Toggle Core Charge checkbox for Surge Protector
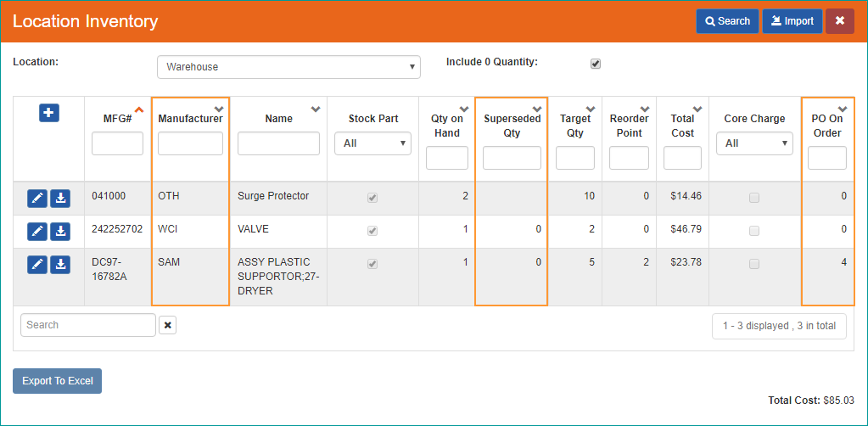 click(x=754, y=198)
